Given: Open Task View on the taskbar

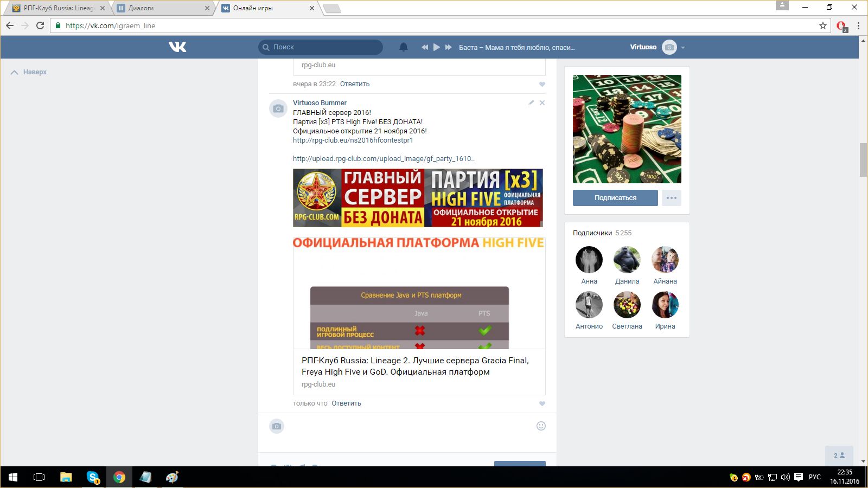Looking at the screenshot, I should click(39, 477).
